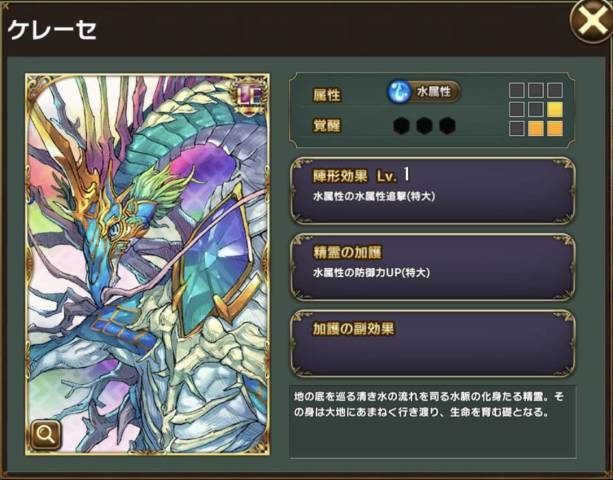Viewport: 613px width, 480px height.
Task: Select the second black awakening hexagon
Action: tap(424, 126)
